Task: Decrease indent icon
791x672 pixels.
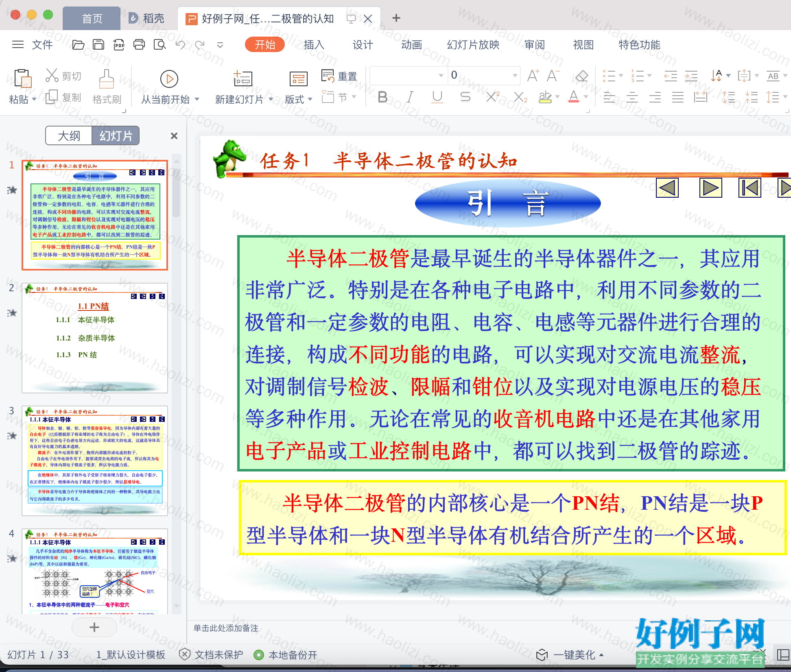Action: coord(671,76)
